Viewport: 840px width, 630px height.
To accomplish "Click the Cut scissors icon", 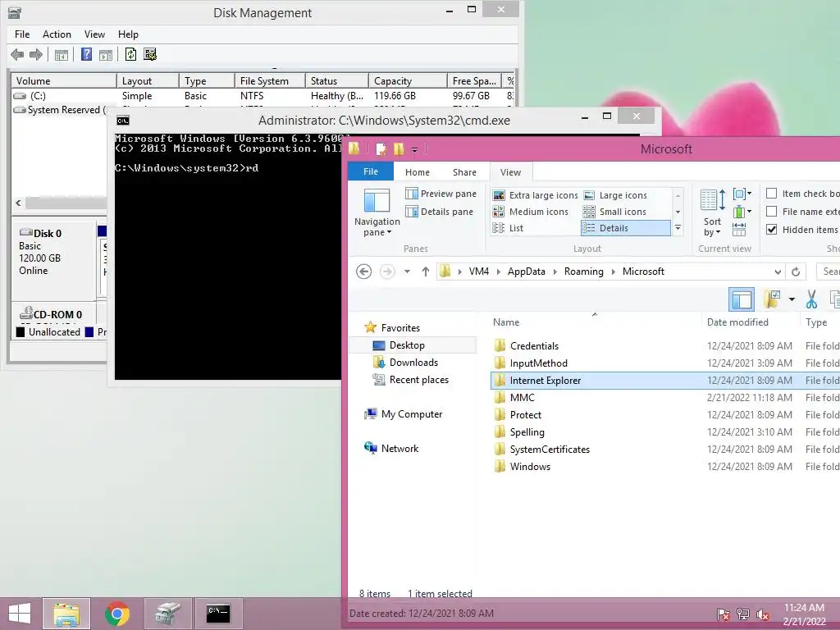I will click(811, 299).
